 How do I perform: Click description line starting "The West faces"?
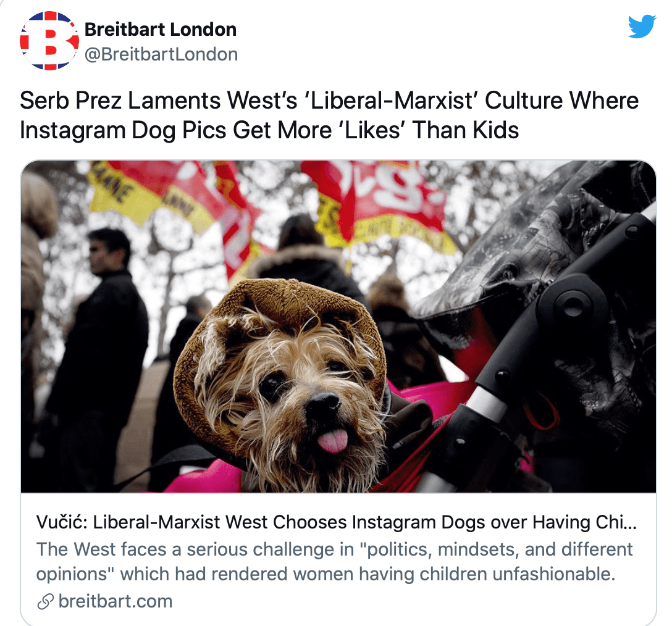click(x=334, y=549)
